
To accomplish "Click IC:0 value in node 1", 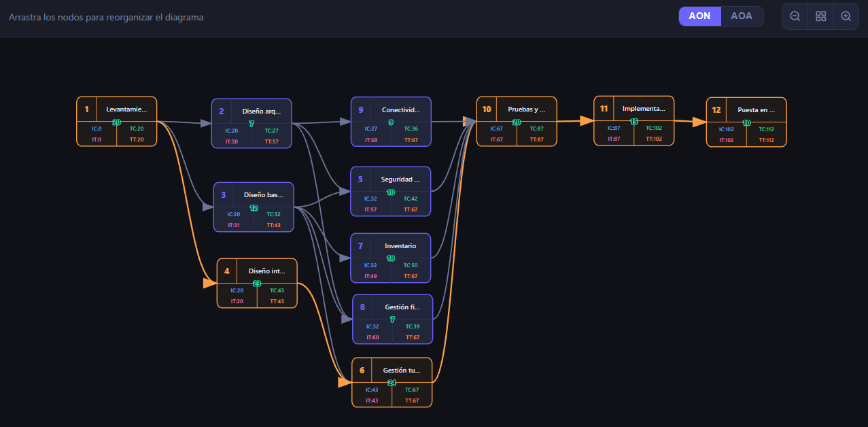I will coord(97,129).
